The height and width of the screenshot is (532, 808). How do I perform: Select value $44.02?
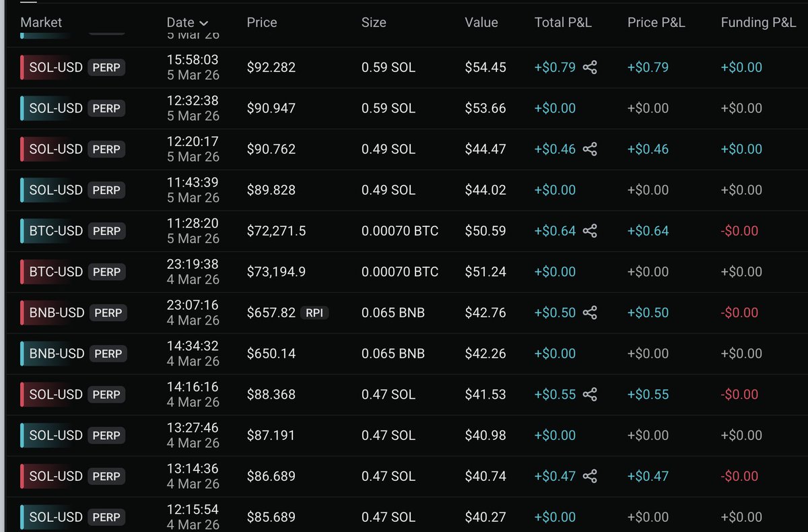coord(485,190)
